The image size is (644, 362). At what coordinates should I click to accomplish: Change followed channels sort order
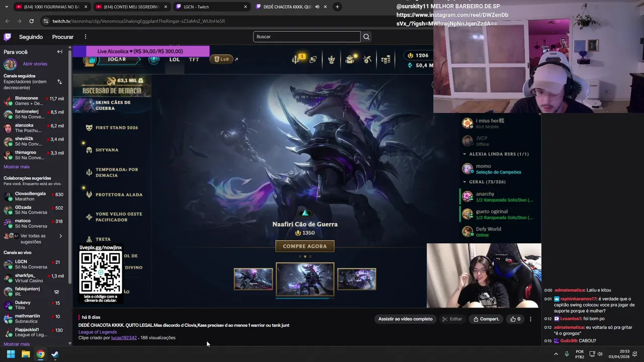click(x=59, y=81)
